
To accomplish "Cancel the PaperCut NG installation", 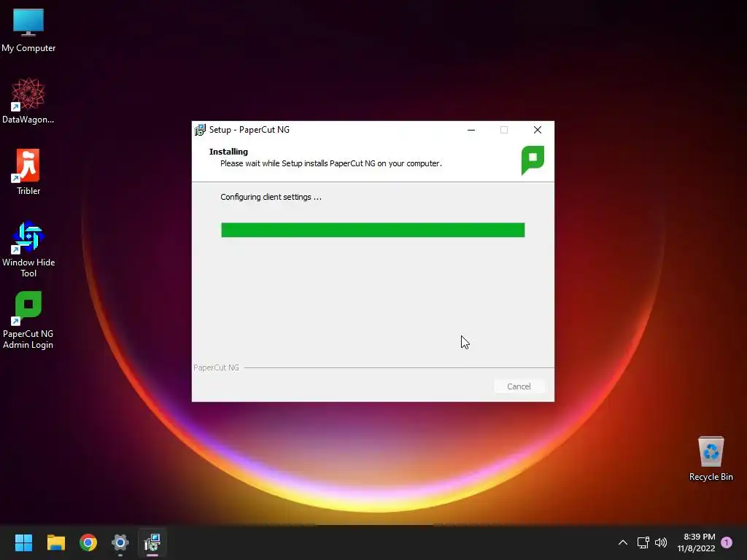I will [x=519, y=386].
